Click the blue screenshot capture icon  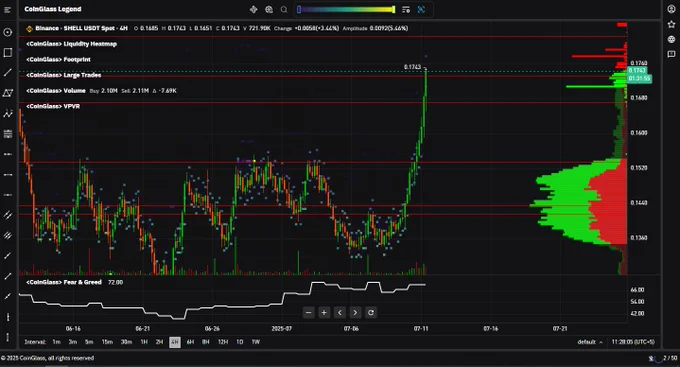tap(421, 10)
